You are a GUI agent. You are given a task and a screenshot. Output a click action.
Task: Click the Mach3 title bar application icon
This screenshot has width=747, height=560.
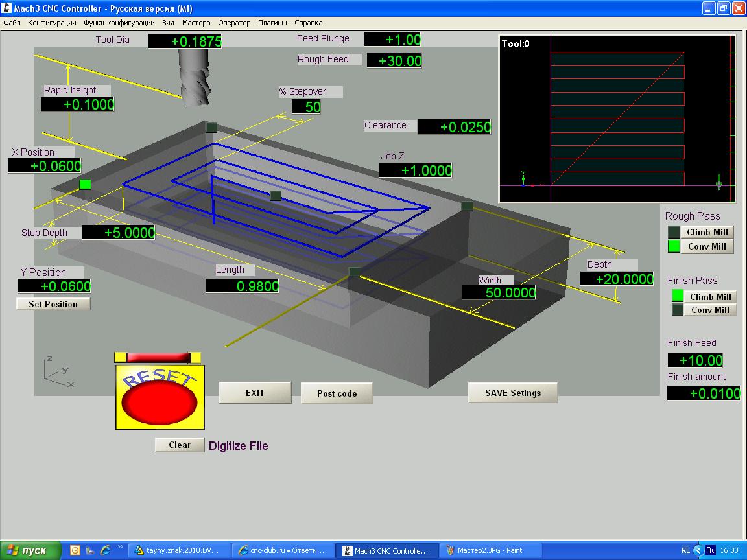click(6, 8)
